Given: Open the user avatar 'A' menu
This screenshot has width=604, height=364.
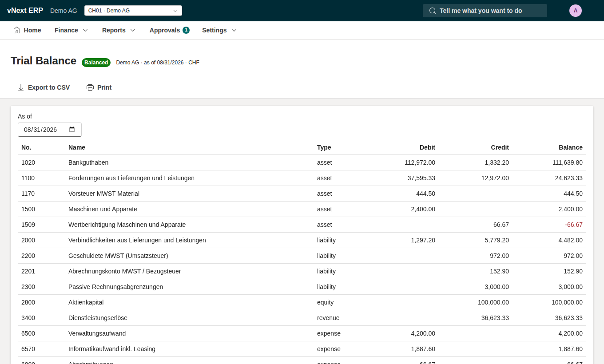Looking at the screenshot, I should point(576,11).
